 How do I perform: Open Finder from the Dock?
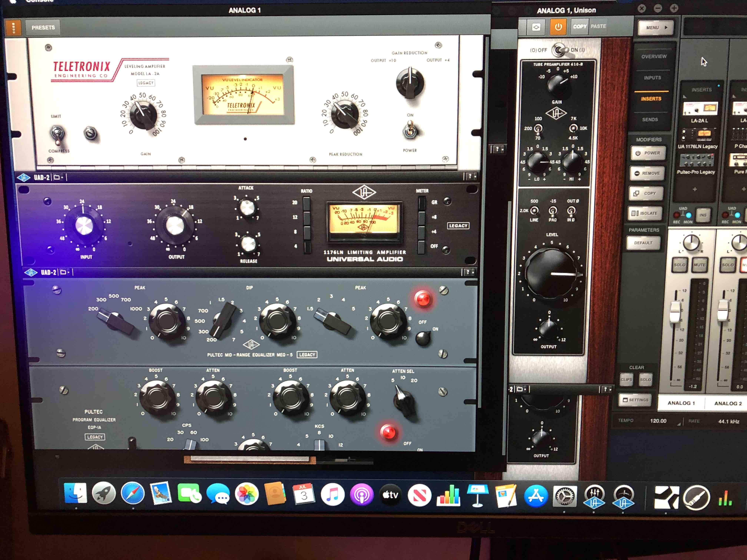[75, 493]
